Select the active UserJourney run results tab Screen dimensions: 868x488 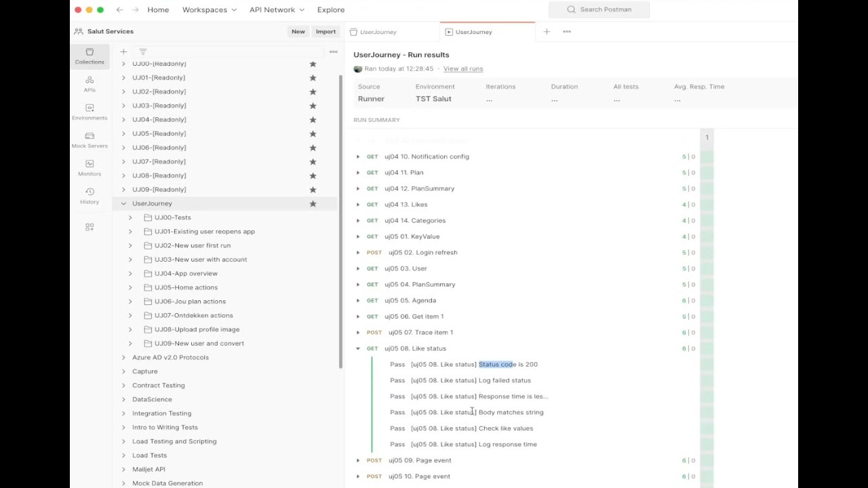tap(488, 32)
